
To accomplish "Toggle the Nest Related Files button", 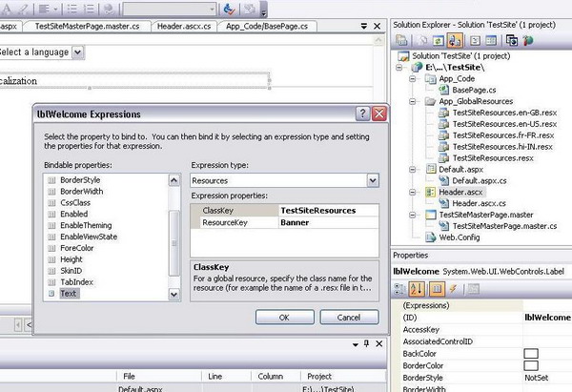I will [455, 40].
